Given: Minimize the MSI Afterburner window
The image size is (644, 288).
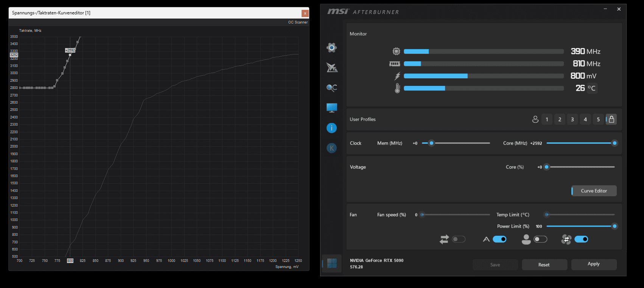Looking at the screenshot, I should 605,9.
